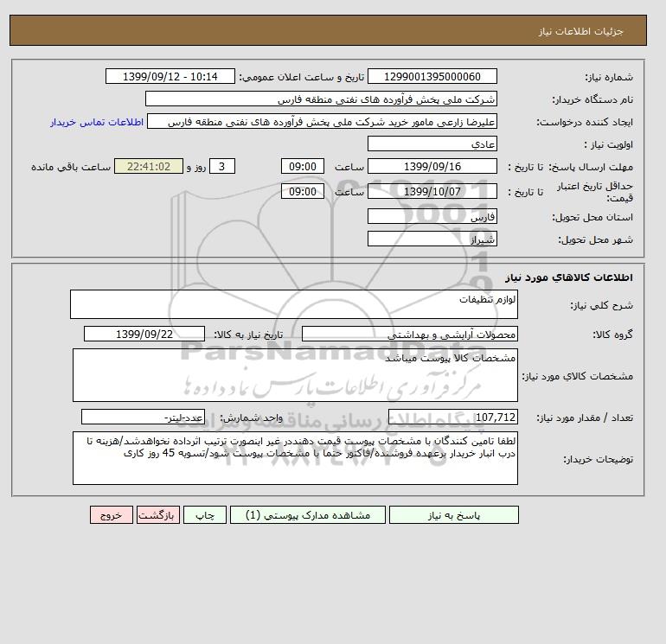Viewport: 666px width, 644px height.
Task: Open اطلاعات تماس خریدار link
Action: pos(97,122)
